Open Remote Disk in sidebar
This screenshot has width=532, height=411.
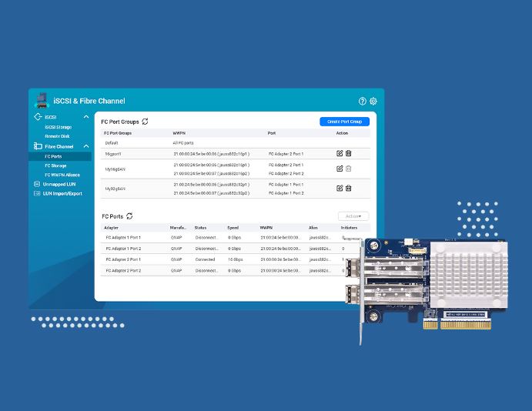[56, 136]
